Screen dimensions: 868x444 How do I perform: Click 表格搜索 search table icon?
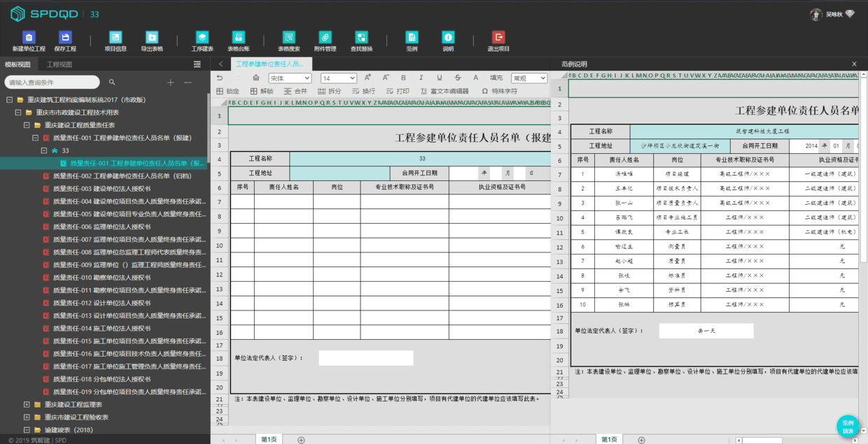pos(289,38)
